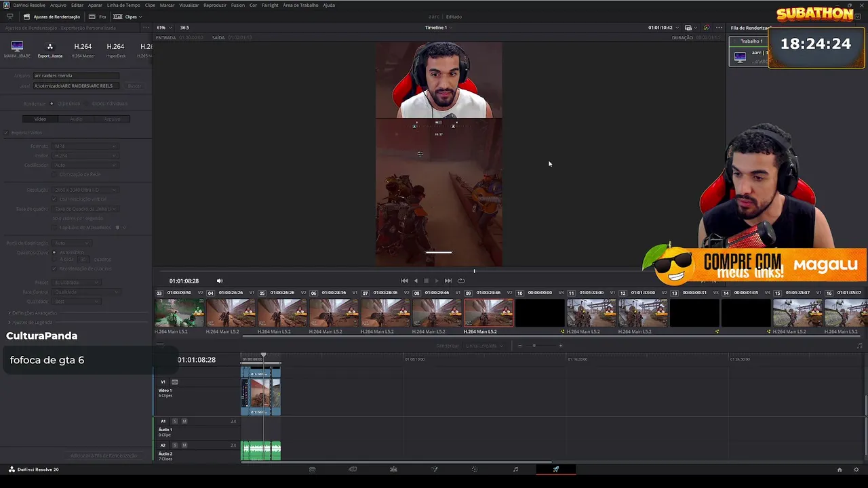Switch to the Áudio settings tab
The image size is (868, 488).
point(76,119)
